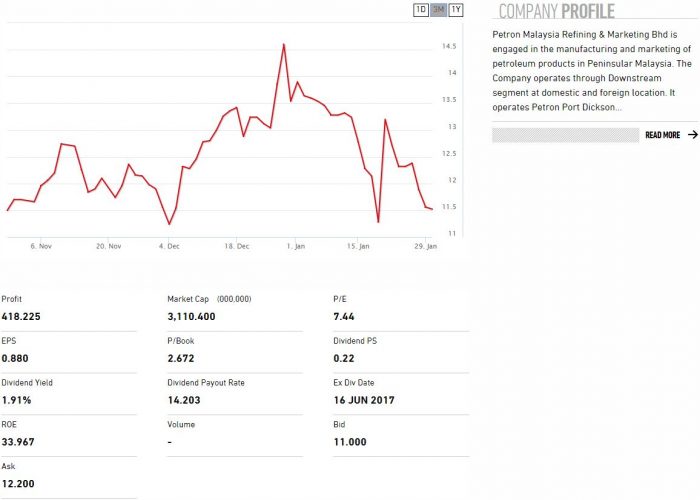Image resolution: width=700 pixels, height=500 pixels.
Task: Click the 6. Nov date axis label
Action: [x=41, y=246]
